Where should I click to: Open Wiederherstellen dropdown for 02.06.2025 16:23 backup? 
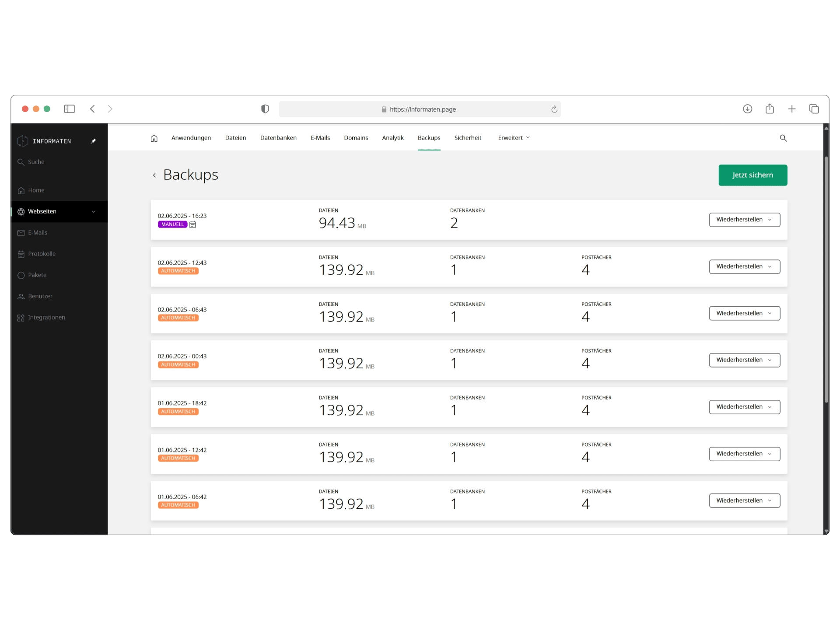pyautogui.click(x=744, y=220)
